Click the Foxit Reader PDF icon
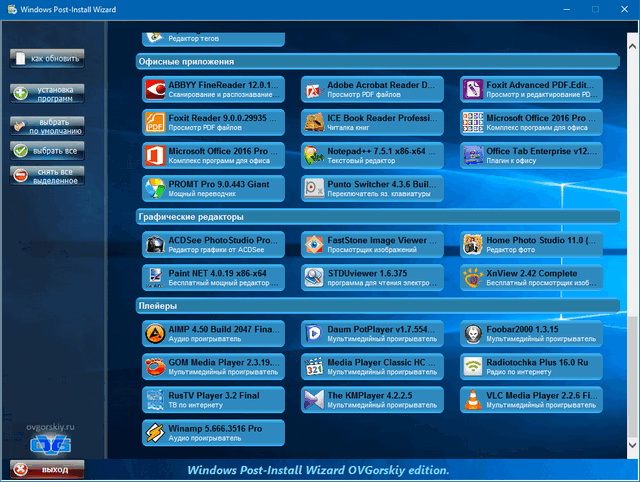 (156, 123)
